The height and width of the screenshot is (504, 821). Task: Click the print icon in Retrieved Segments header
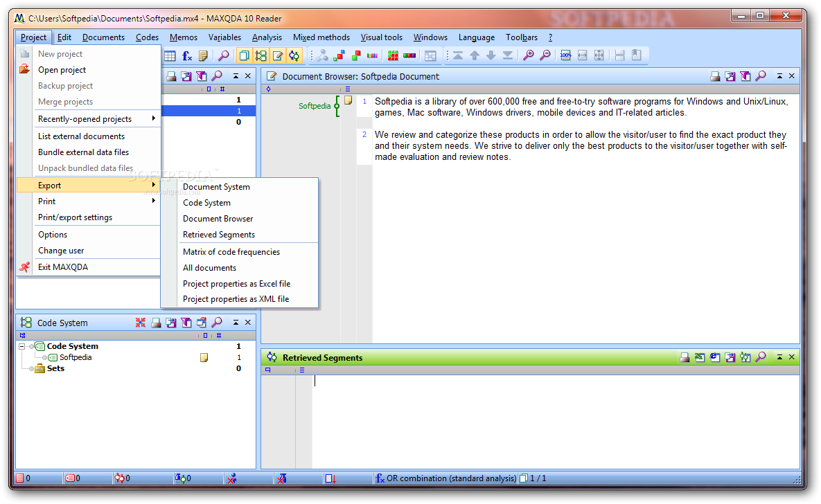coord(685,357)
